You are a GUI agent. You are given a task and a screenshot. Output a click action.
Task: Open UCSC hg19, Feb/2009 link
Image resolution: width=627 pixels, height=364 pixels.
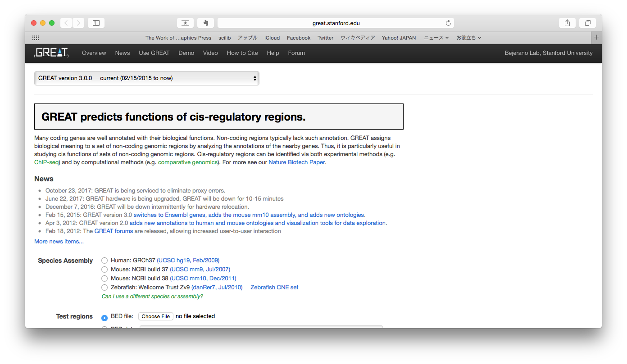pyautogui.click(x=188, y=261)
